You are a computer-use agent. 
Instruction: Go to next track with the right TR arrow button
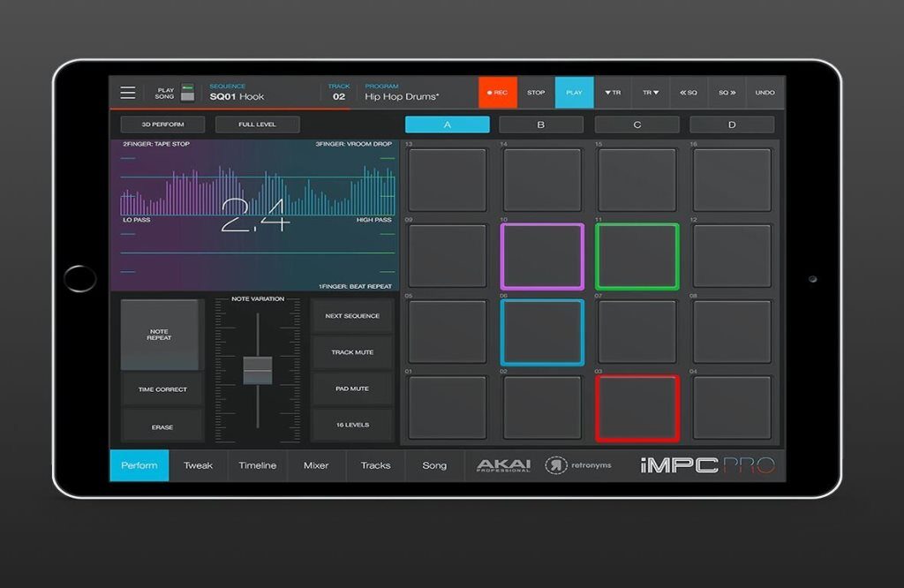point(651,92)
